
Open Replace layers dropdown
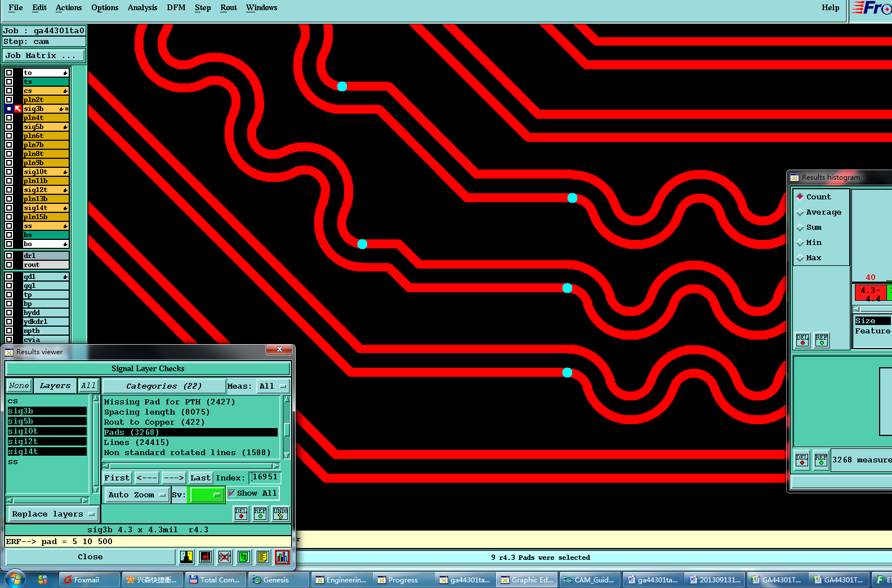tap(53, 514)
